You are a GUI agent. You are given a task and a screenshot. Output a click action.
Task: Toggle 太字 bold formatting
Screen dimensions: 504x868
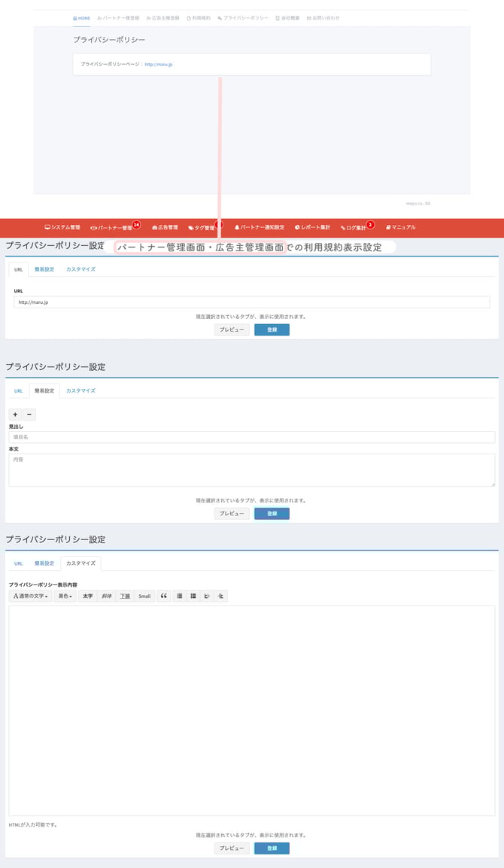(87, 596)
